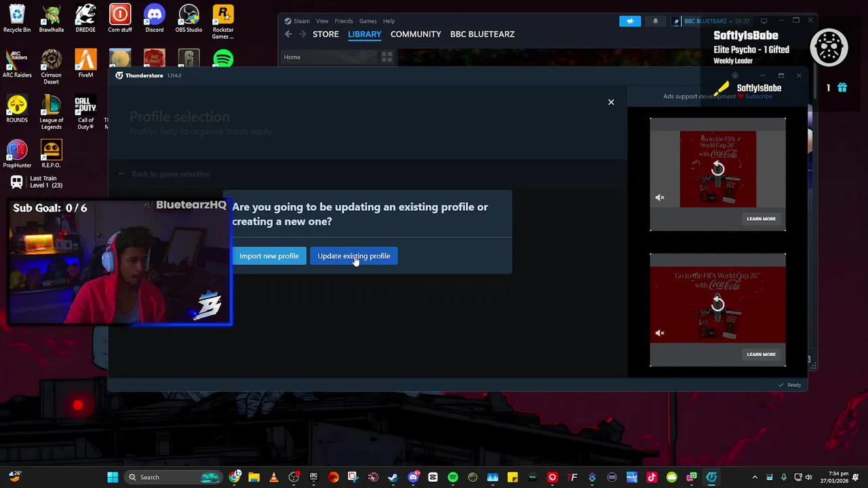Replay the lower Coca-Cola ad video
Image resolution: width=868 pixels, height=488 pixels.
coord(718,304)
